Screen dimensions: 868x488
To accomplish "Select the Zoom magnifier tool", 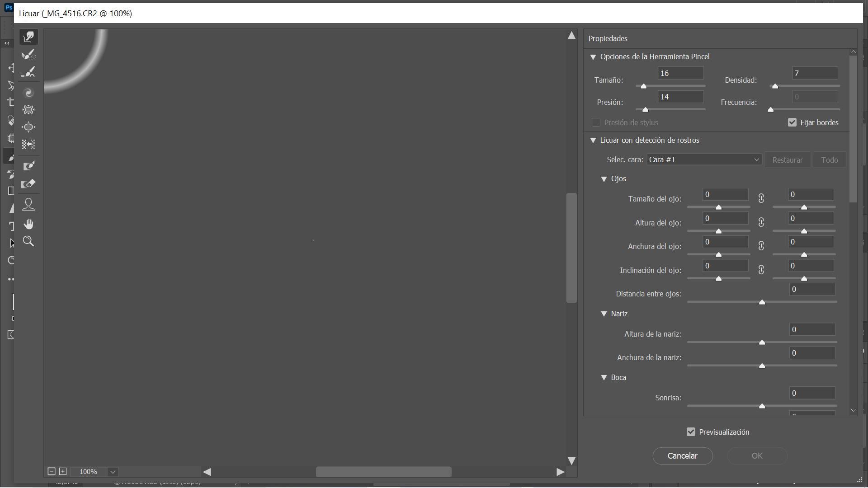I will 28,241.
